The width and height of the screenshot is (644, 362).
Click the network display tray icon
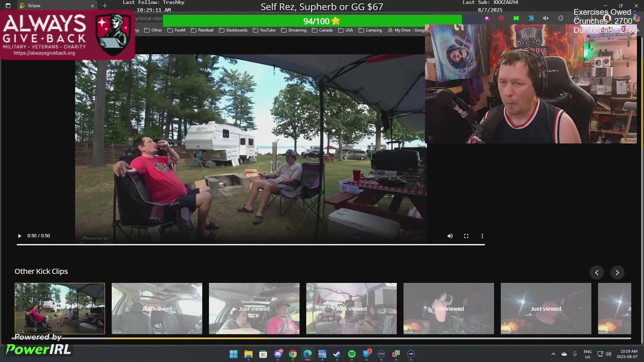[x=600, y=354]
